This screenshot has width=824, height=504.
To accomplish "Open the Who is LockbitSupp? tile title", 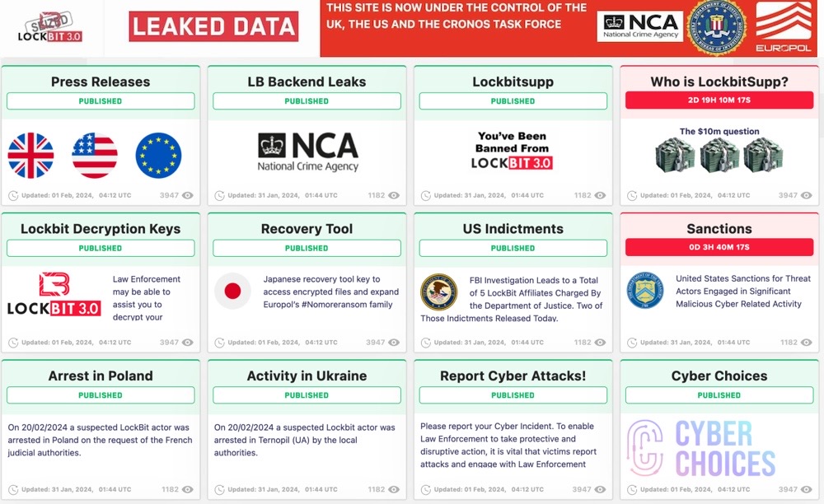I will pyautogui.click(x=719, y=82).
